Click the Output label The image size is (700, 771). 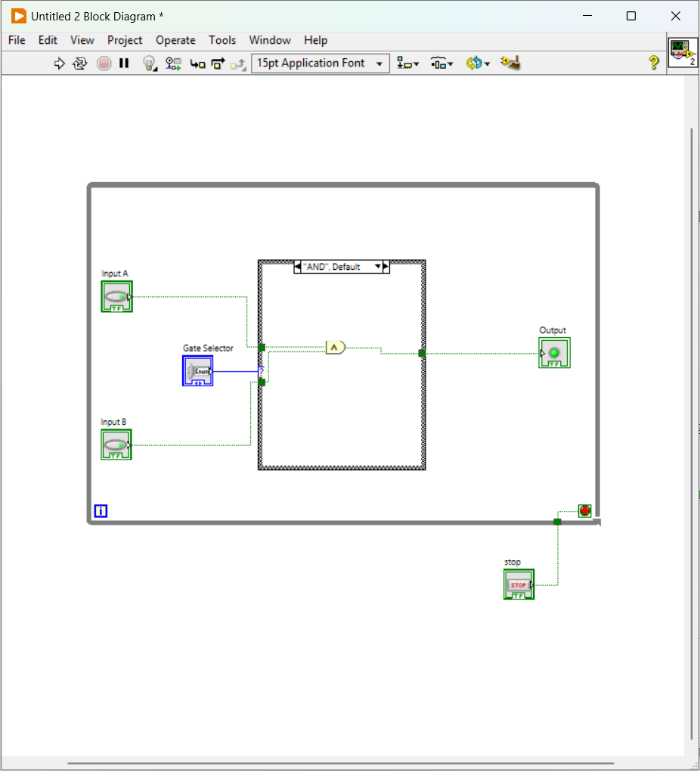553,330
